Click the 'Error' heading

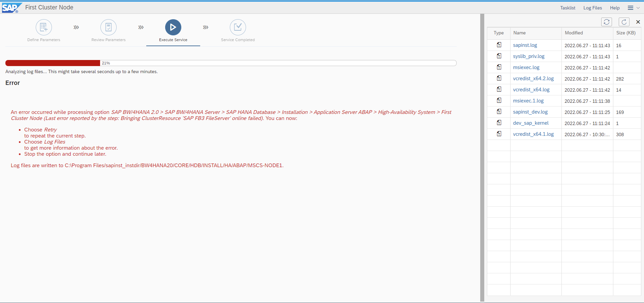click(x=12, y=83)
